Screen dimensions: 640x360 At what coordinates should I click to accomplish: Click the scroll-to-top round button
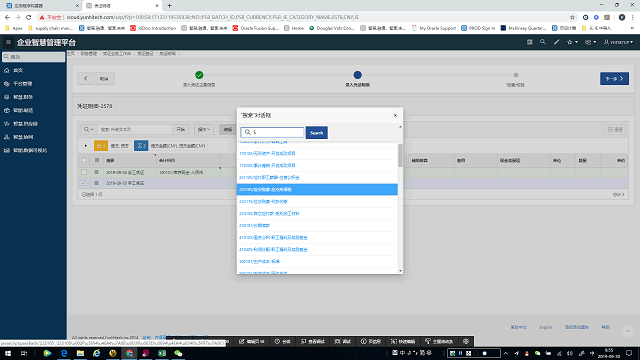point(628,331)
